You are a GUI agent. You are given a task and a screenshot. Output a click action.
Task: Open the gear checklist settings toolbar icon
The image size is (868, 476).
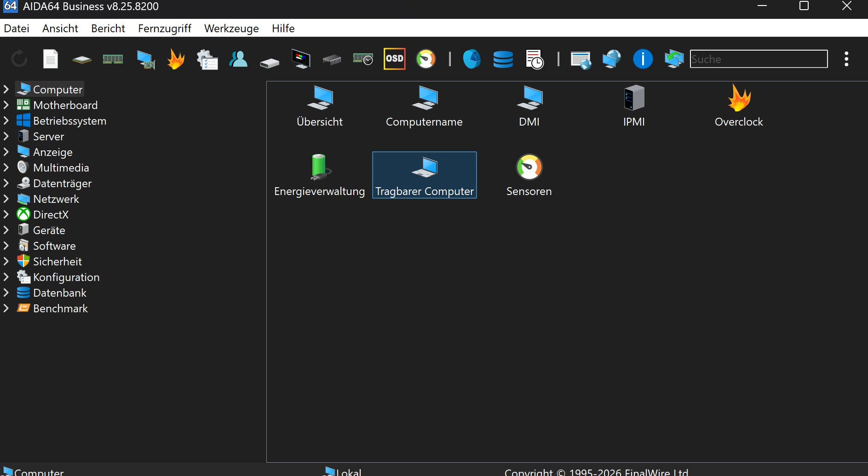click(x=207, y=59)
